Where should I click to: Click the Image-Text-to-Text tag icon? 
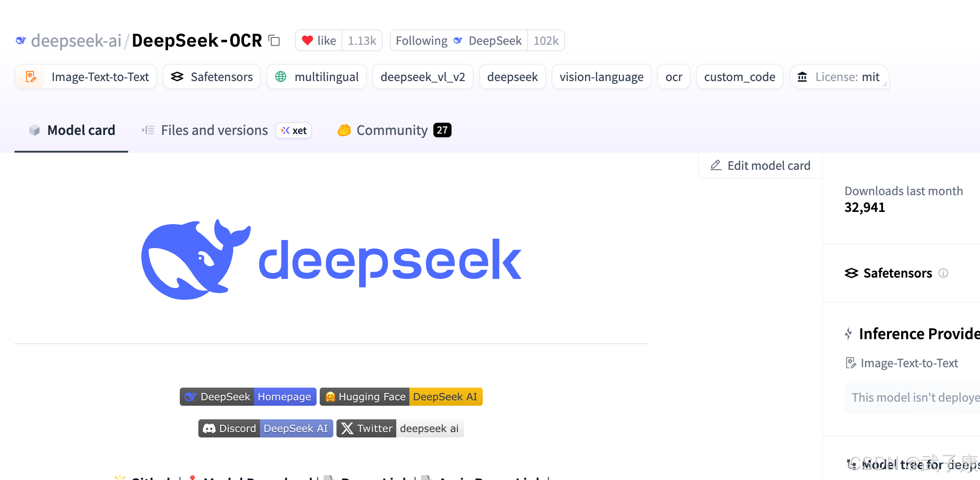tap(31, 77)
